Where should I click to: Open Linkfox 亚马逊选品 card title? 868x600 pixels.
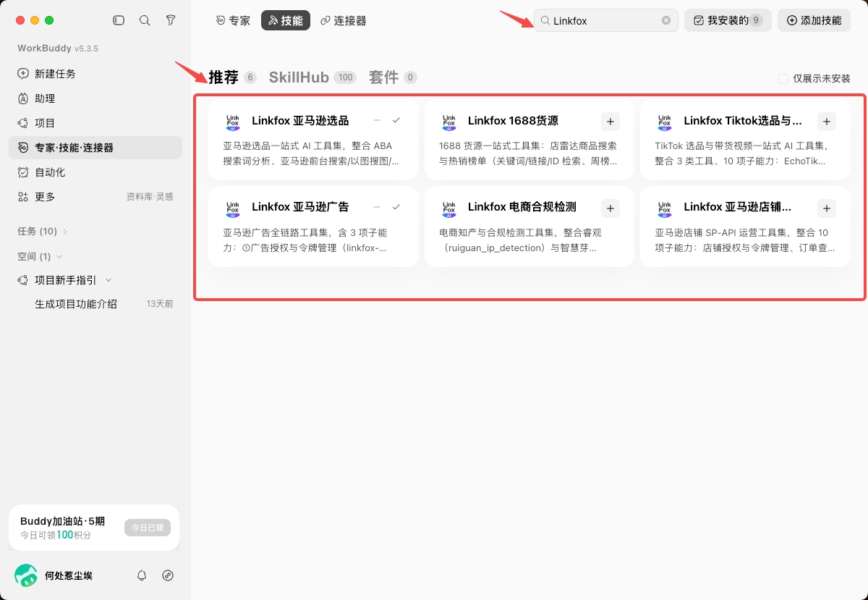pyautogui.click(x=300, y=121)
